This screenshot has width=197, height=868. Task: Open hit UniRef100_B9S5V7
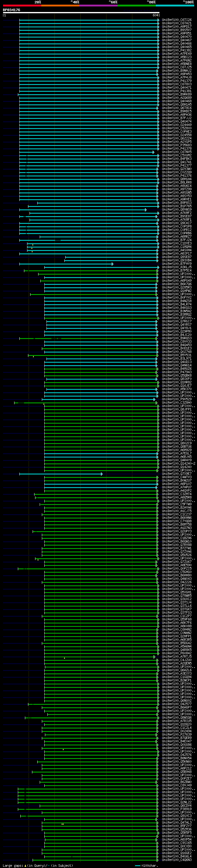pyautogui.click(x=177, y=30)
